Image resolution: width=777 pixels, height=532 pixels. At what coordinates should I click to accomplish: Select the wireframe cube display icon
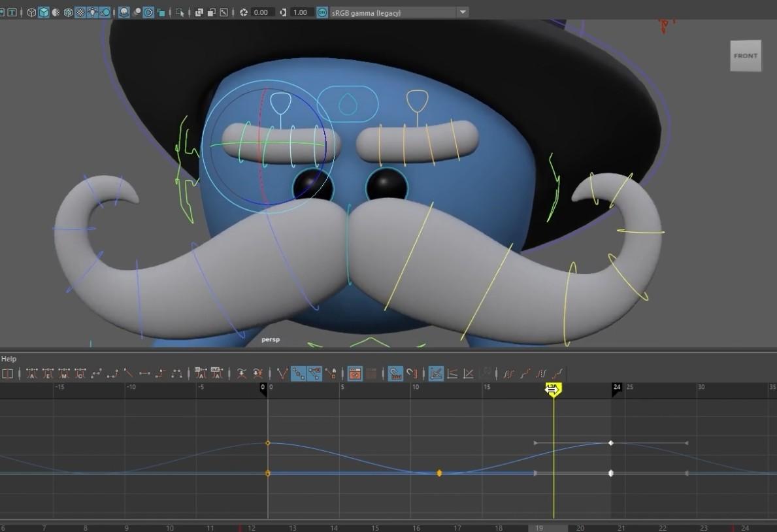coord(31,12)
